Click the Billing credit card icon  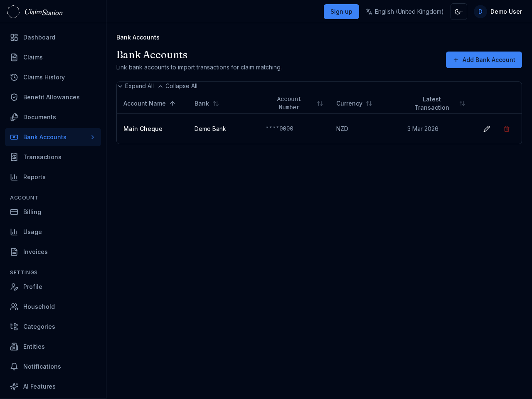14,212
